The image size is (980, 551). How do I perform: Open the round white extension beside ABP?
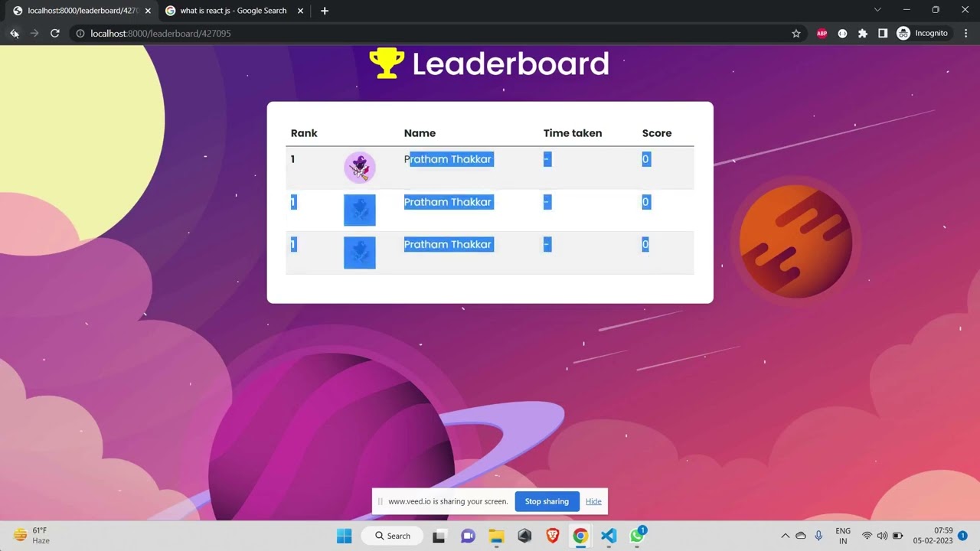(x=842, y=34)
